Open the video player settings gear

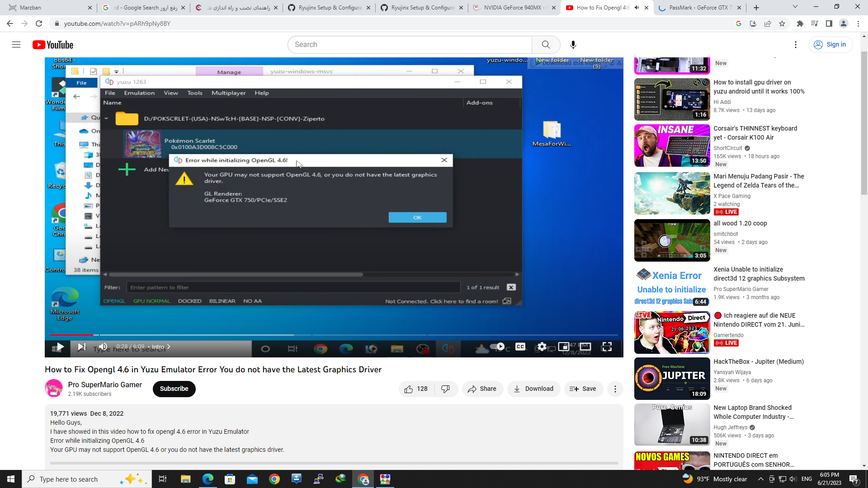pos(542,347)
